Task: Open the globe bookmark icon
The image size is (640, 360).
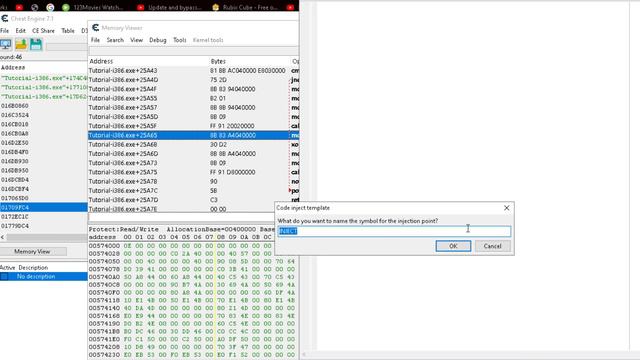Action: 35,7
